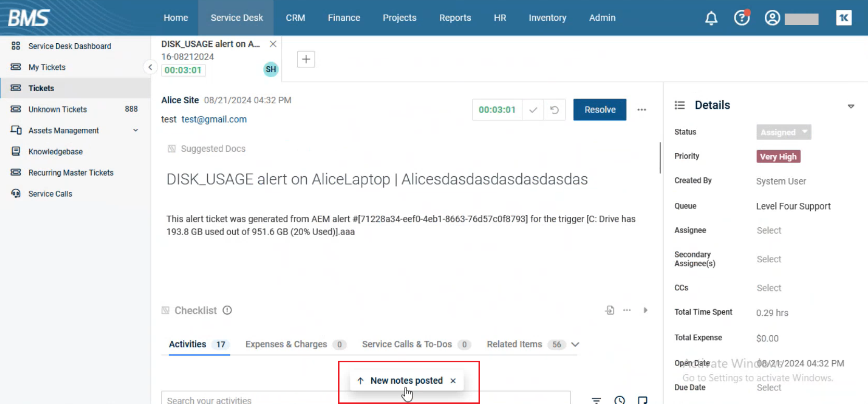The image size is (868, 404).
Task: Confirm timer entry with checkmark icon
Action: coord(533,110)
